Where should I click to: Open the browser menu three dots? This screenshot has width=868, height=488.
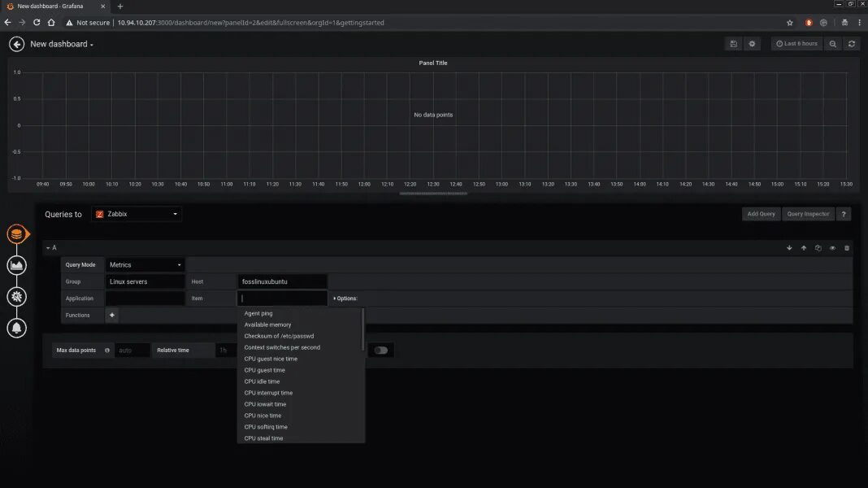[x=860, y=23]
